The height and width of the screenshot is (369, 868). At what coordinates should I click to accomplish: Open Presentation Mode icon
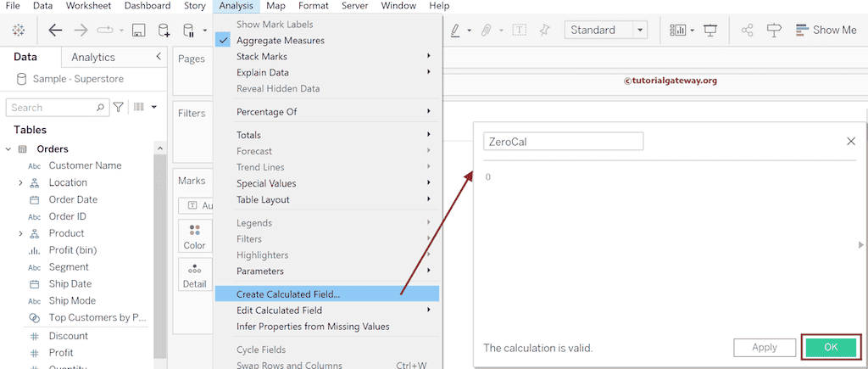(710, 31)
